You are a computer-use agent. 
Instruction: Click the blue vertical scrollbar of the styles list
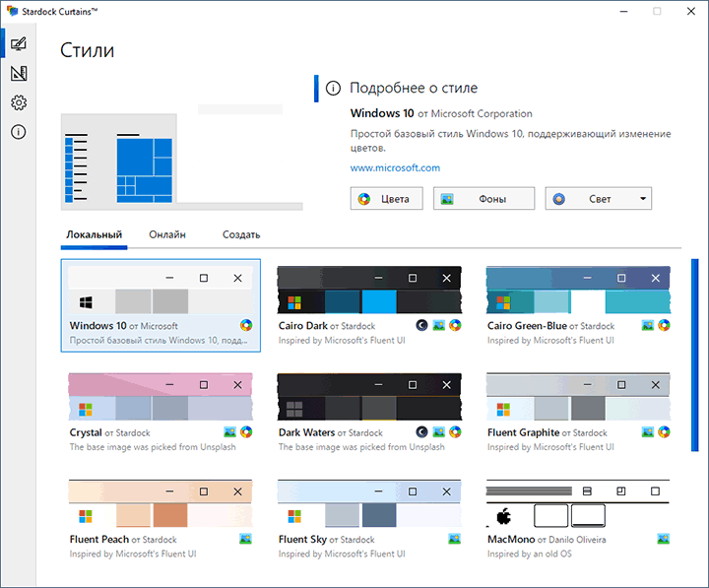click(x=695, y=355)
